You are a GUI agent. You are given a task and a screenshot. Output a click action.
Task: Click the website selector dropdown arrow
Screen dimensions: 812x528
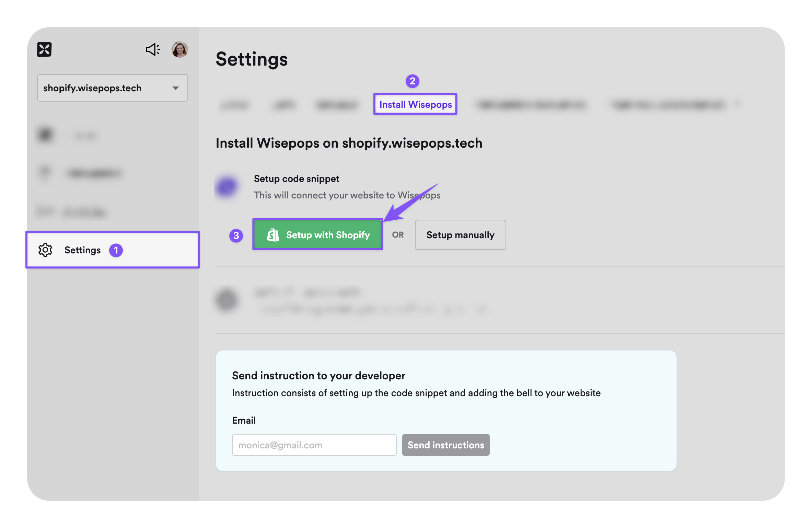coord(176,88)
